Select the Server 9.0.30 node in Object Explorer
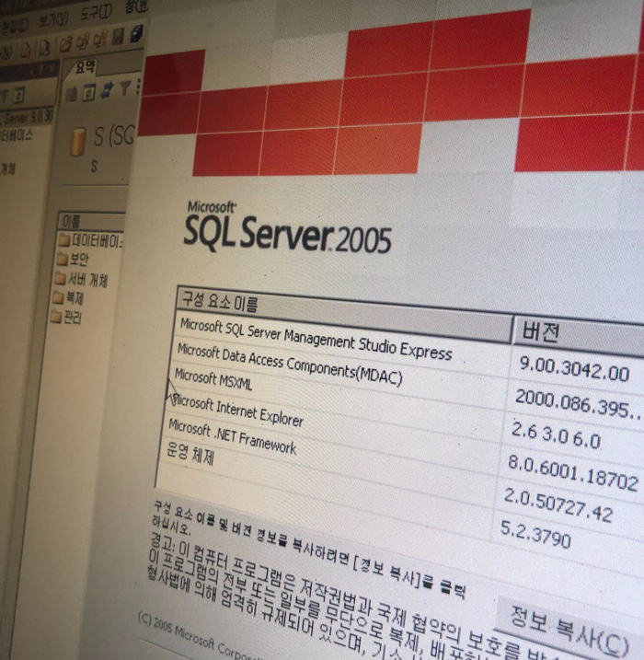 tap(27, 118)
